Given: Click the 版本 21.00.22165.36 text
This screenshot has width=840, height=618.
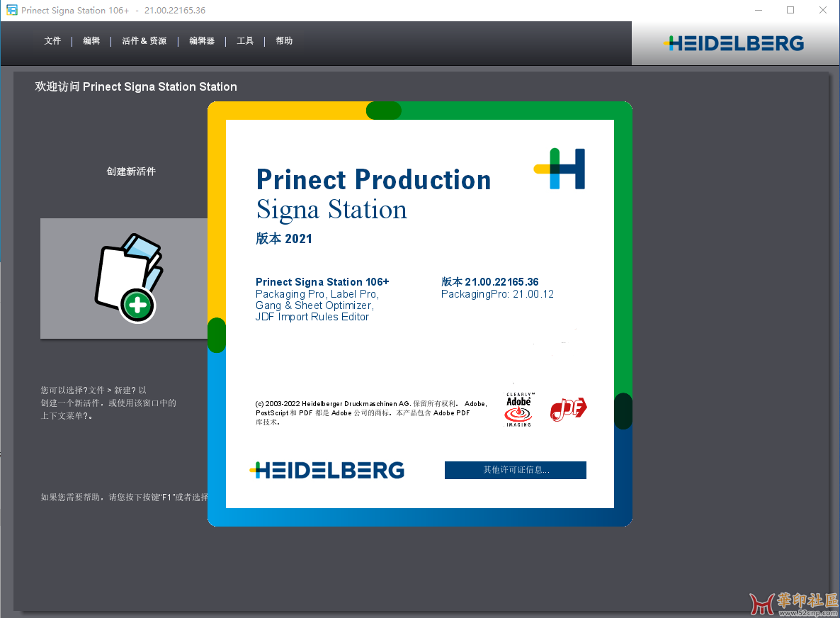Looking at the screenshot, I should (x=490, y=282).
